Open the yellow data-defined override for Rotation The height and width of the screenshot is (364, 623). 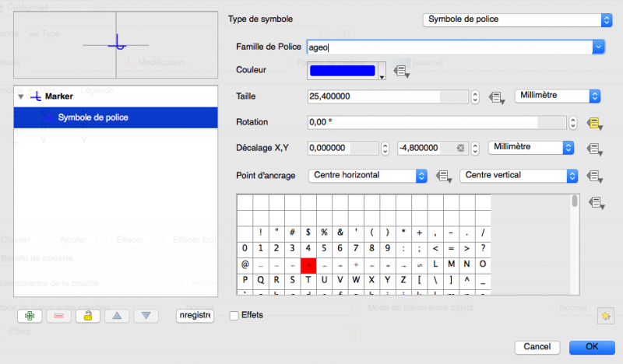[595, 123]
